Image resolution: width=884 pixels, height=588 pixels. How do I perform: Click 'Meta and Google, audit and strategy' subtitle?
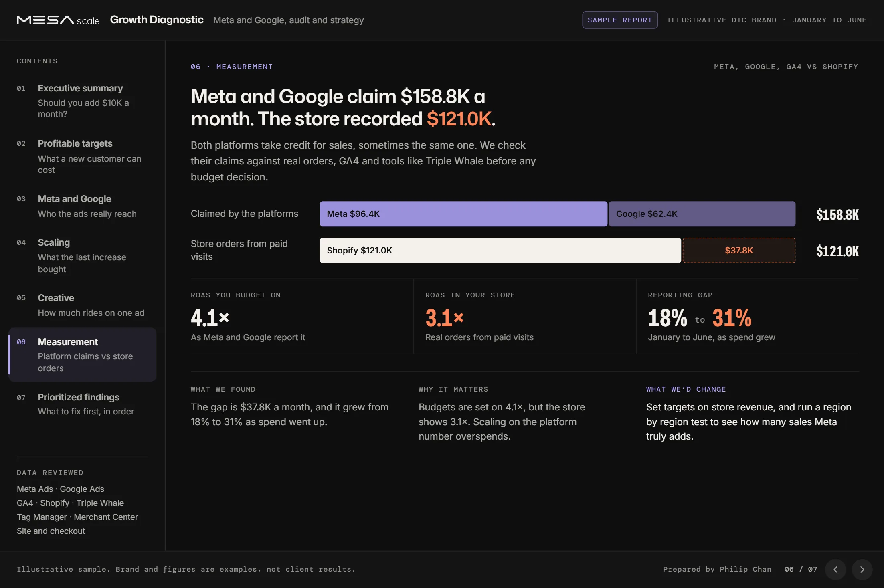[x=289, y=20]
